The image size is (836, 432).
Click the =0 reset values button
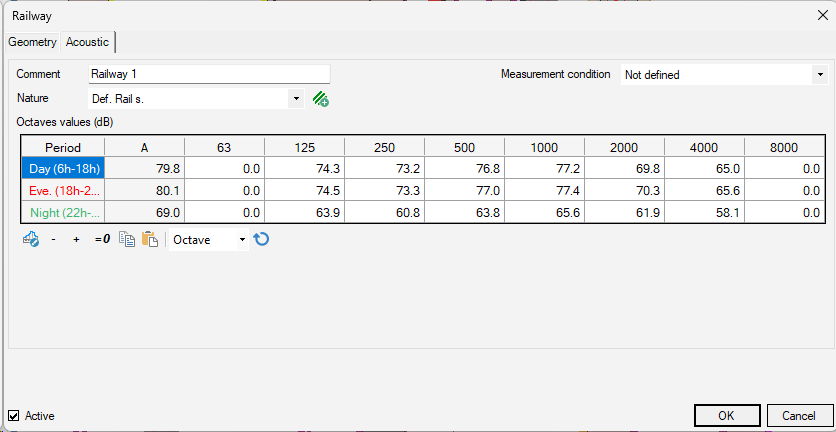coord(102,240)
